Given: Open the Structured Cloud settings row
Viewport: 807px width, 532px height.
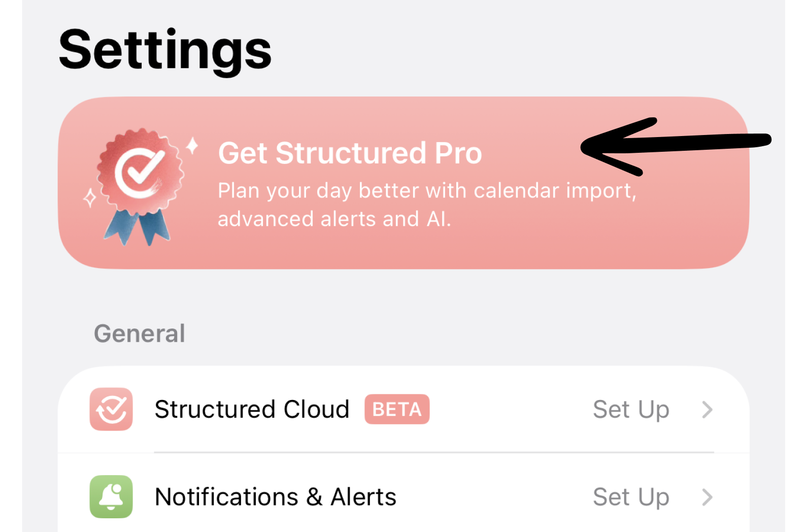Looking at the screenshot, I should point(403,409).
